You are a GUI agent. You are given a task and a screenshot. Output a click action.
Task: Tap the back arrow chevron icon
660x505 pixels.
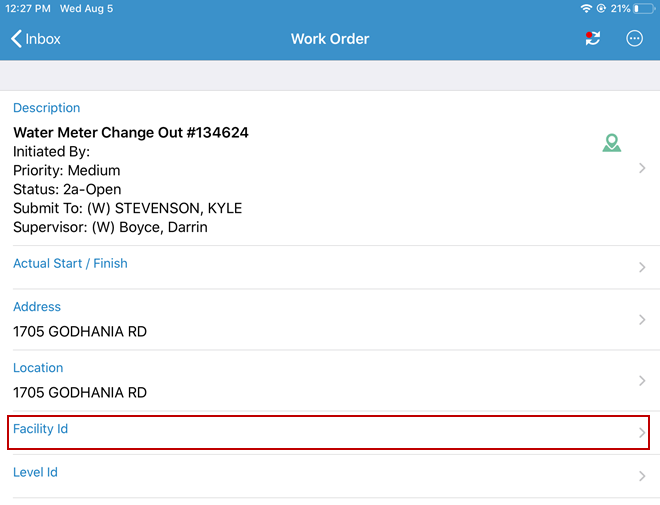click(x=16, y=39)
